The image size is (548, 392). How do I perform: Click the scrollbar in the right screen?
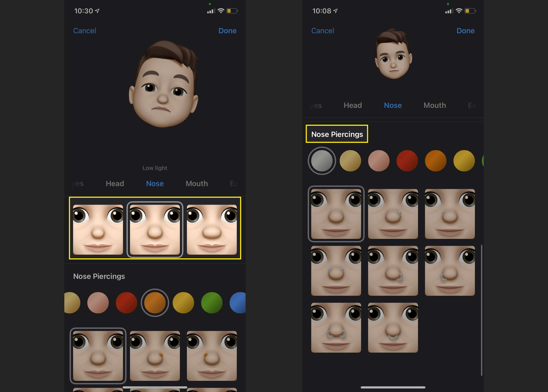481,310
